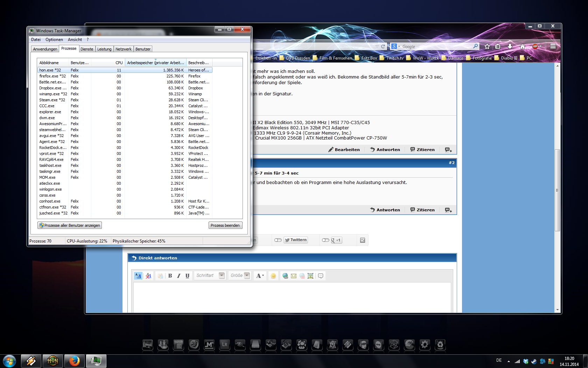The width and height of the screenshot is (588, 368).
Task: Click the Google search magnifier icon
Action: 475,46
